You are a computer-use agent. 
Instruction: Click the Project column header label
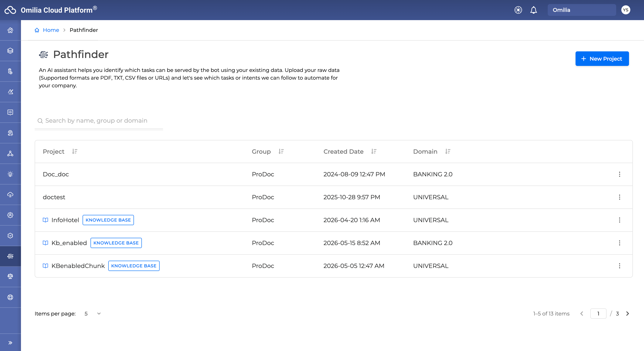(53, 152)
